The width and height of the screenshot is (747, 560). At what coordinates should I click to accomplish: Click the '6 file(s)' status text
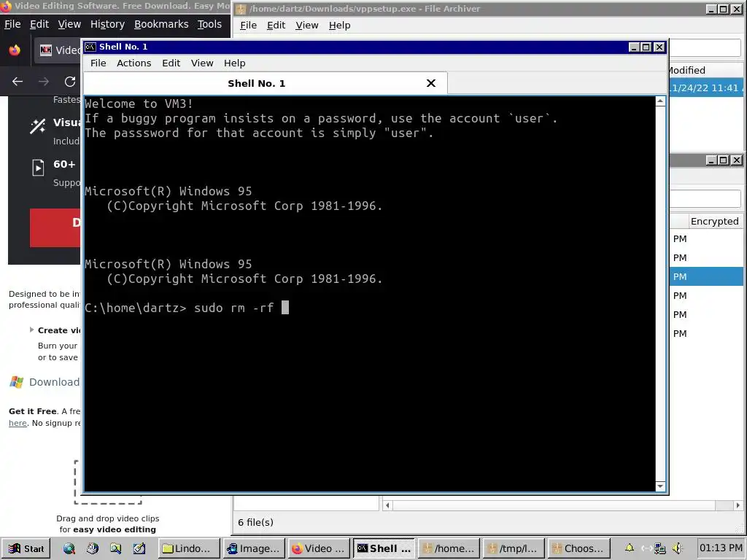(255, 522)
